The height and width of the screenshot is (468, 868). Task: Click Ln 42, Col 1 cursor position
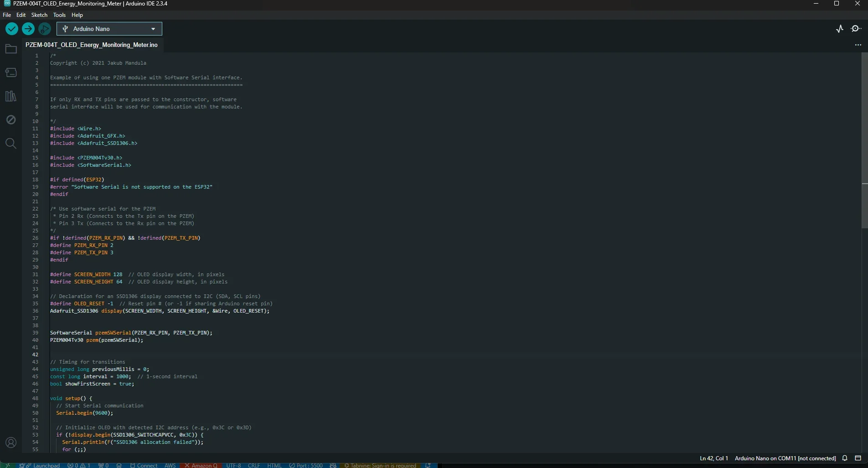click(x=714, y=458)
